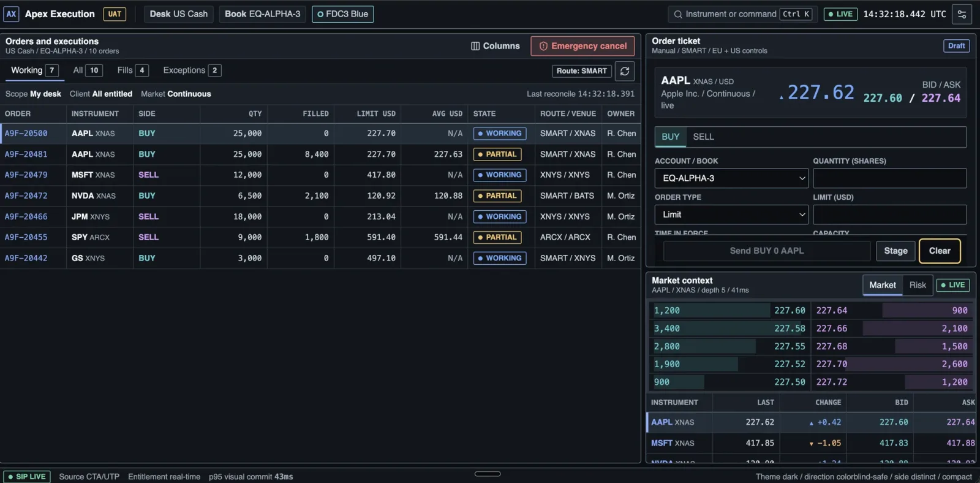This screenshot has width=980, height=483.
Task: Open order A9F-20481
Action: pyautogui.click(x=26, y=154)
